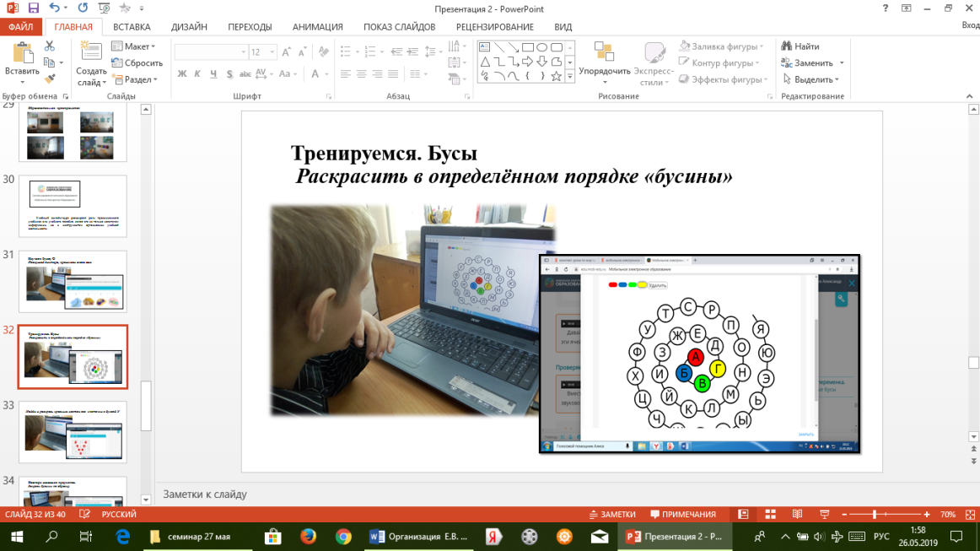Start slideshow from status bar icon
This screenshot has height=551, width=980.
pos(824,514)
